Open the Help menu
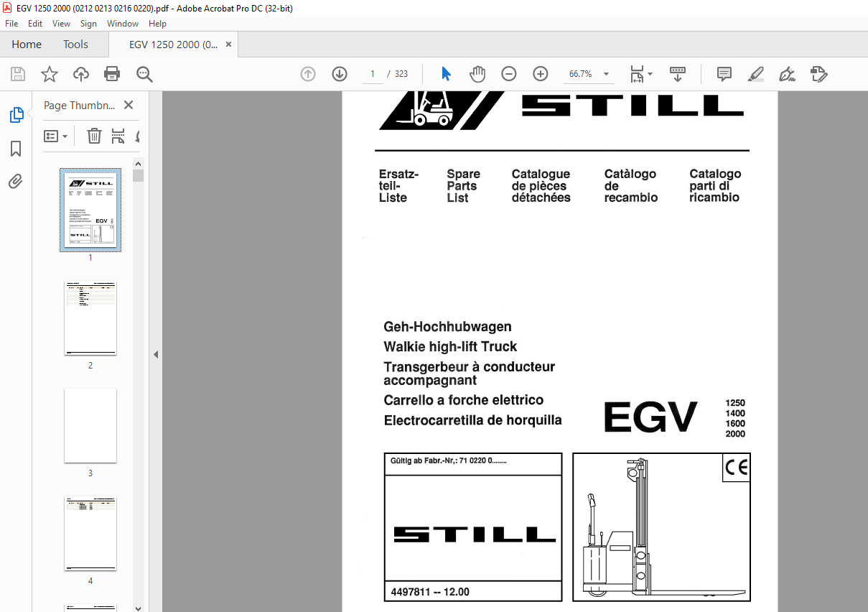868x612 pixels. tap(157, 24)
